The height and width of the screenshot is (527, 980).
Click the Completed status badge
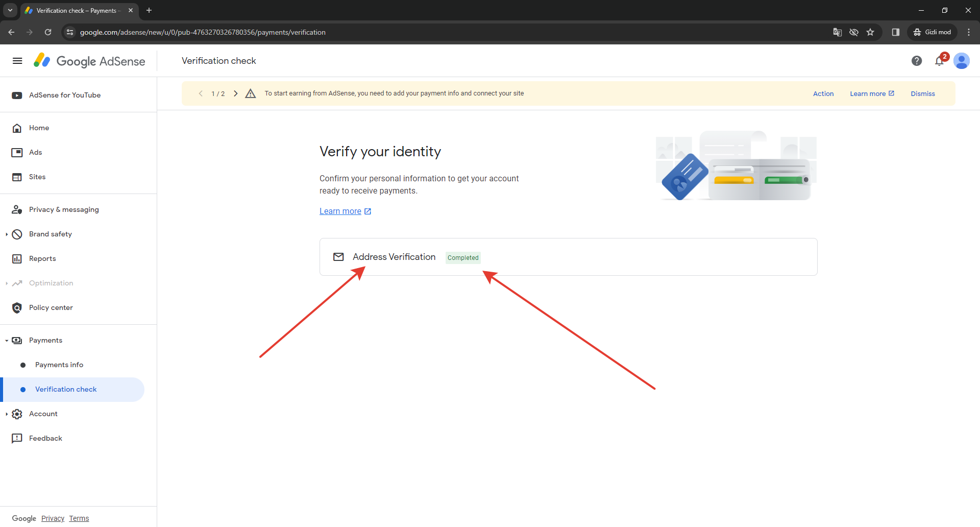pyautogui.click(x=463, y=258)
